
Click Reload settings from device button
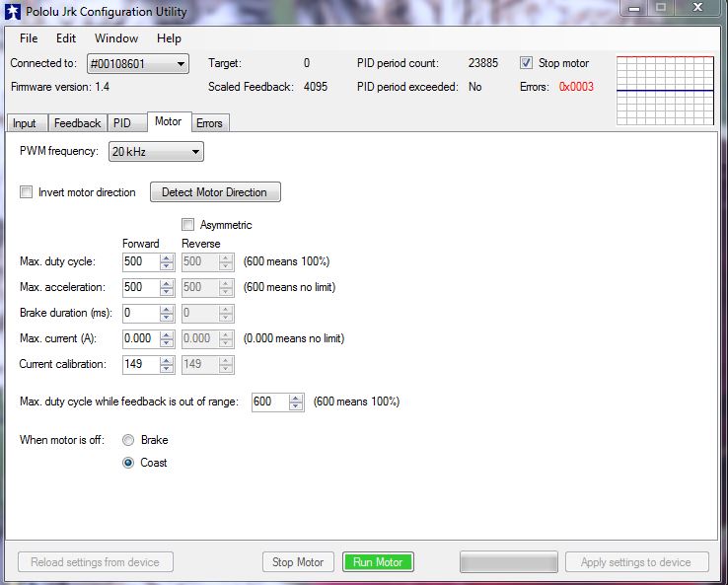pyautogui.click(x=96, y=562)
